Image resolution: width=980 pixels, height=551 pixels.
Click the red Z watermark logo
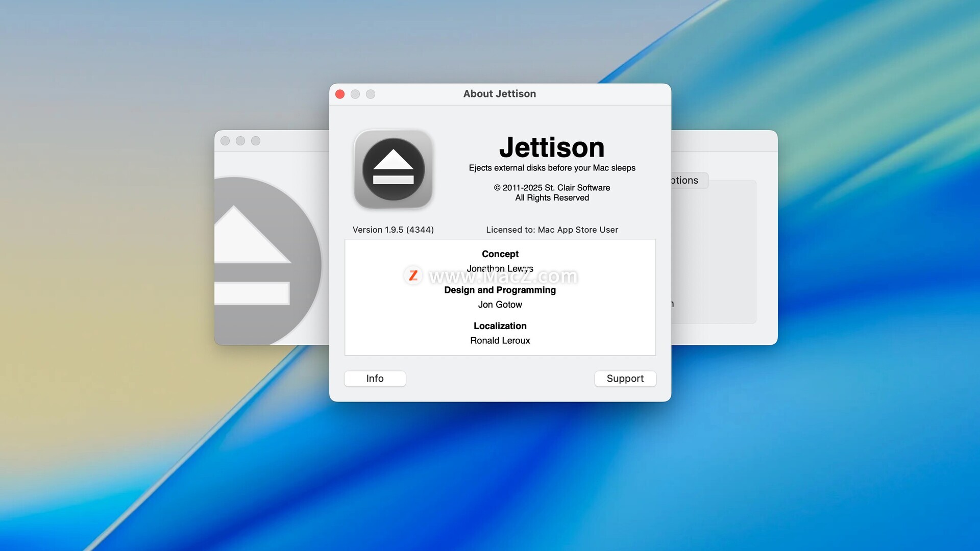pos(413,275)
